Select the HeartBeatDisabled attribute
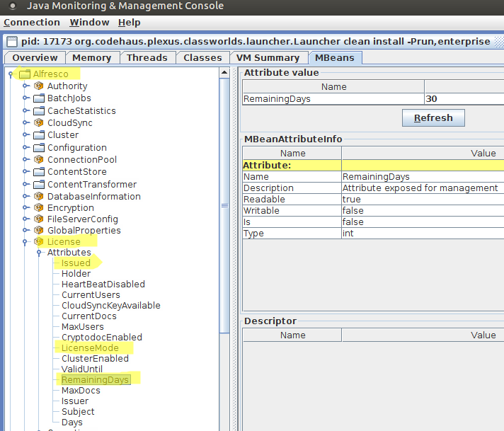Viewport: 504px width, 431px height. click(x=103, y=284)
